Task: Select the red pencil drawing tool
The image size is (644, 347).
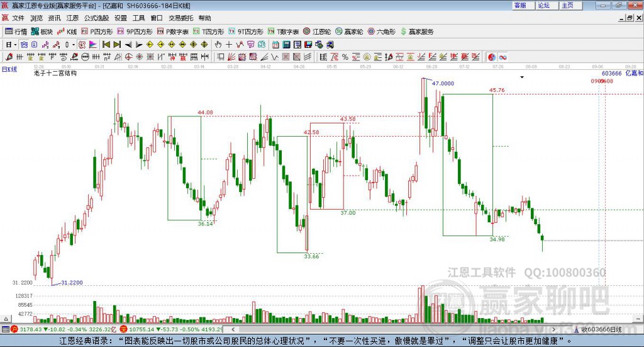Action: [x=9, y=57]
